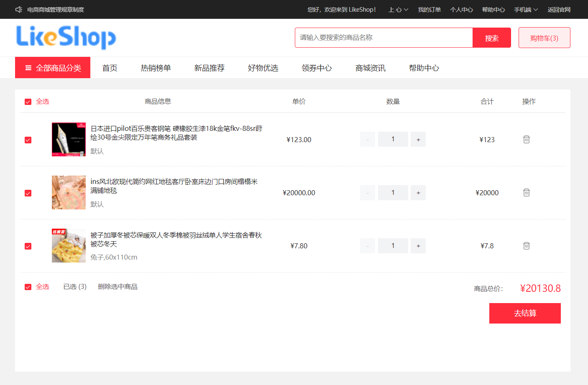Open 电商商城管理规章制度 notice
Image resolution: width=588 pixels, height=385 pixels.
[x=56, y=10]
